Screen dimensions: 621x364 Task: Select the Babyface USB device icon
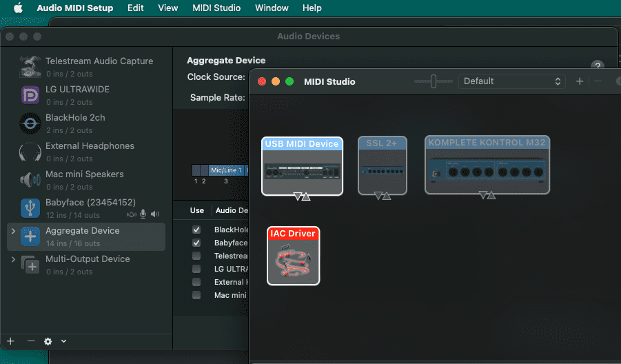(x=30, y=208)
